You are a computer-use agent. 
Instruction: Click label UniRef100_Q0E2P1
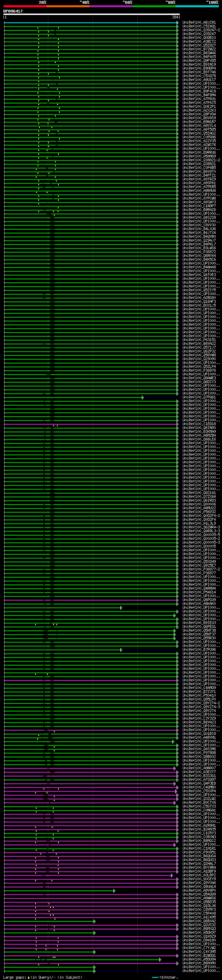199,106
